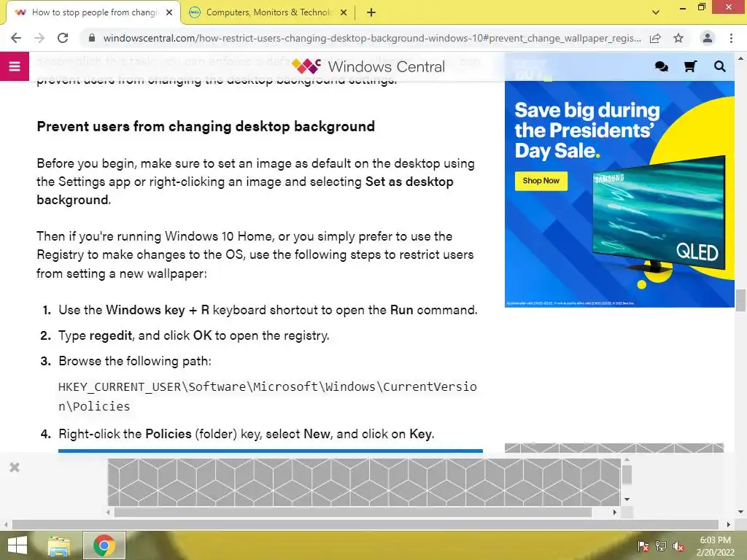Bookmark this page with star icon
The height and width of the screenshot is (560, 747).
pos(678,38)
